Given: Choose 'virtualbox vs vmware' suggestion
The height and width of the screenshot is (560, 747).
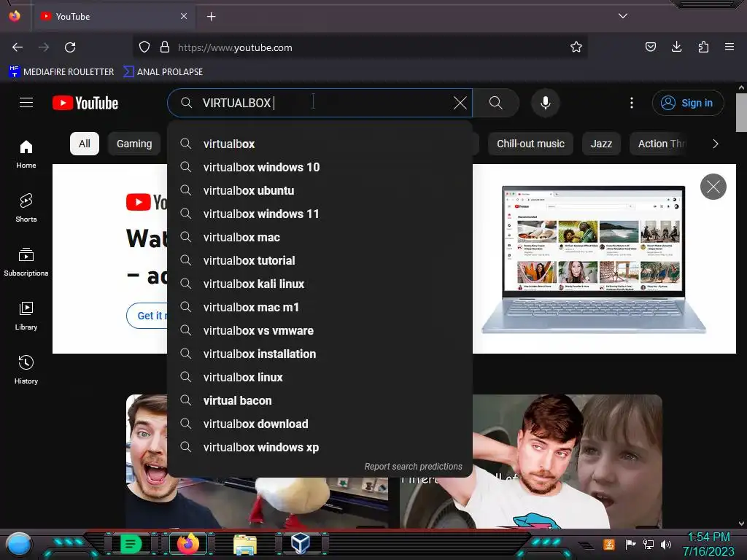Looking at the screenshot, I should pyautogui.click(x=320, y=330).
